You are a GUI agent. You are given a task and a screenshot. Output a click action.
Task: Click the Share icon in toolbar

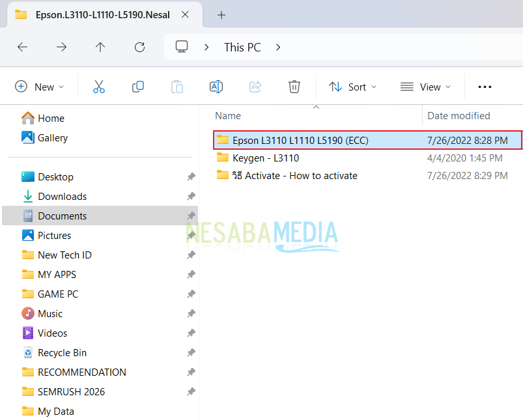coord(255,87)
